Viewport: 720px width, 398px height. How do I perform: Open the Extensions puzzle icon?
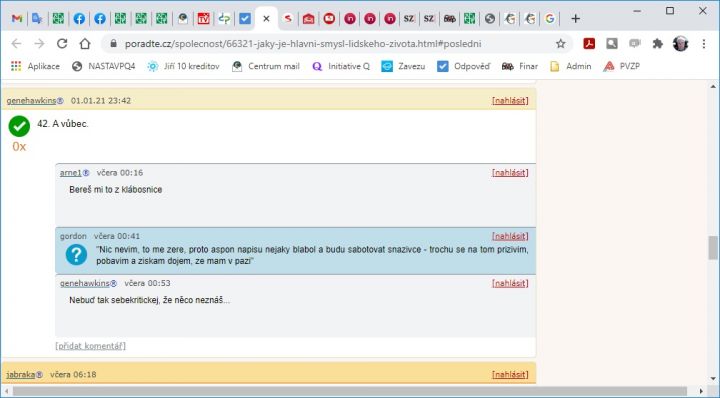658,44
